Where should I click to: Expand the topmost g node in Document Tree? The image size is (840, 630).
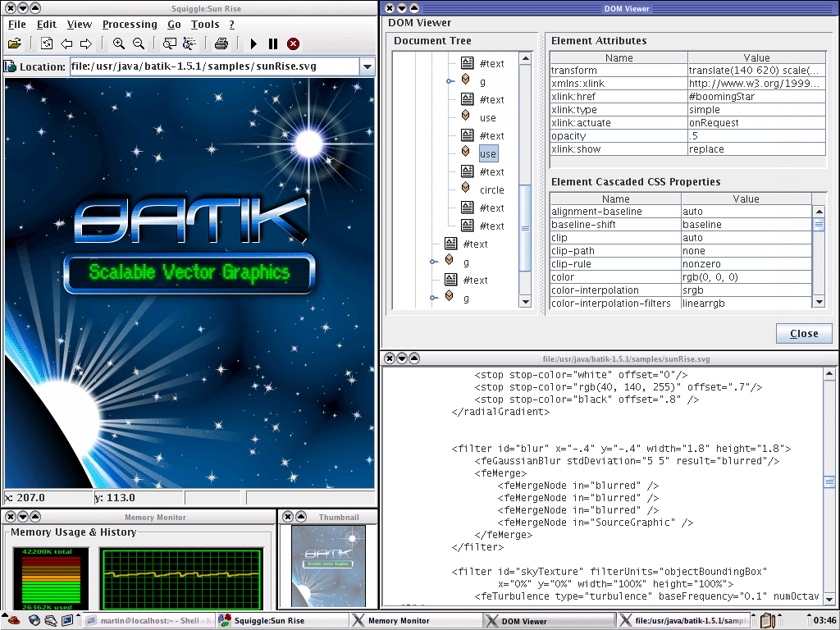coord(450,81)
